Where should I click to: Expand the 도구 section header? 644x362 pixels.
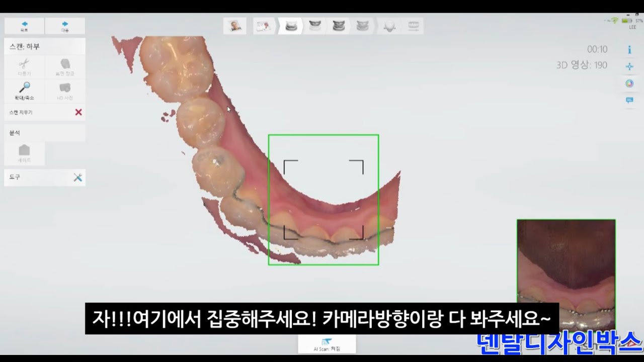45,177
